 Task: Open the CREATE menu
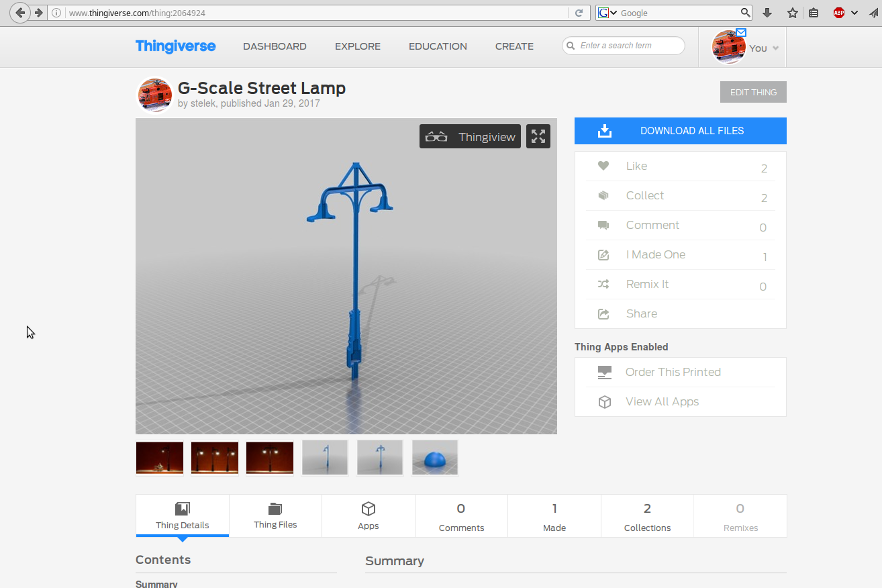pyautogui.click(x=514, y=46)
